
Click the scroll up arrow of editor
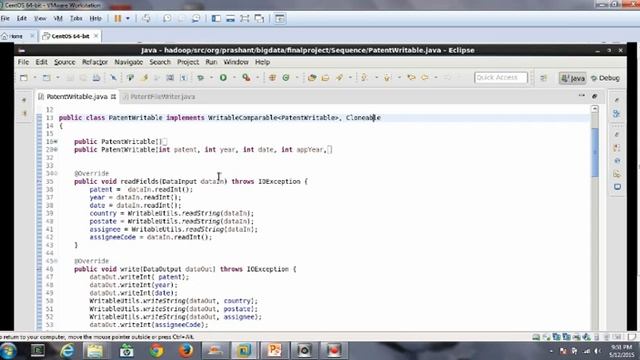(x=595, y=109)
